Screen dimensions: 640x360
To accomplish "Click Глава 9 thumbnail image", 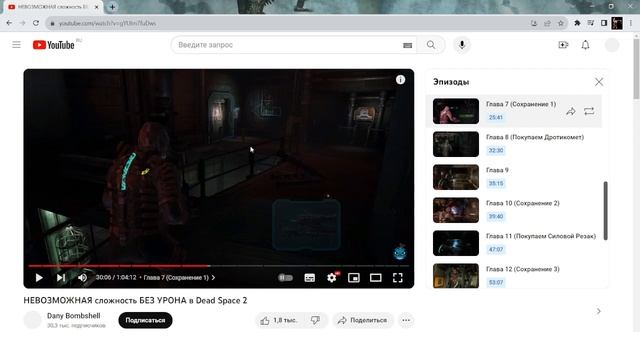I will coord(456,177).
